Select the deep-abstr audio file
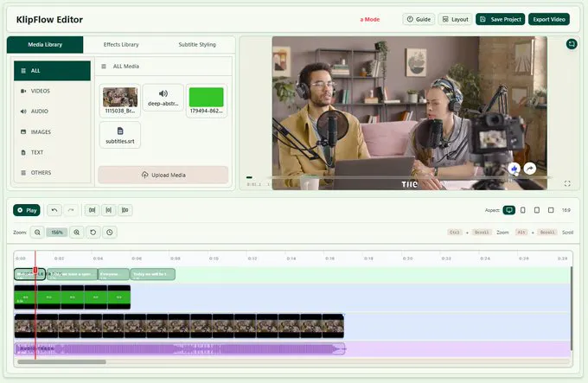 click(x=163, y=98)
